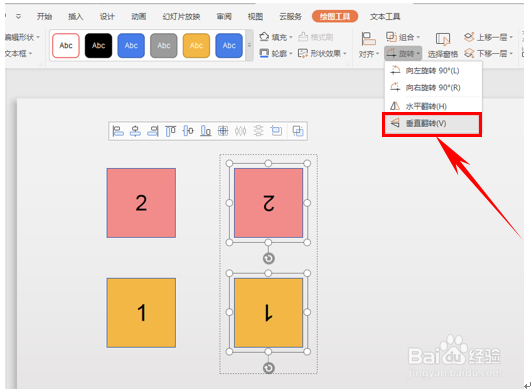Click the 下移一层 send backward icon
This screenshot has width=532, height=392.
pyautogui.click(x=469, y=53)
